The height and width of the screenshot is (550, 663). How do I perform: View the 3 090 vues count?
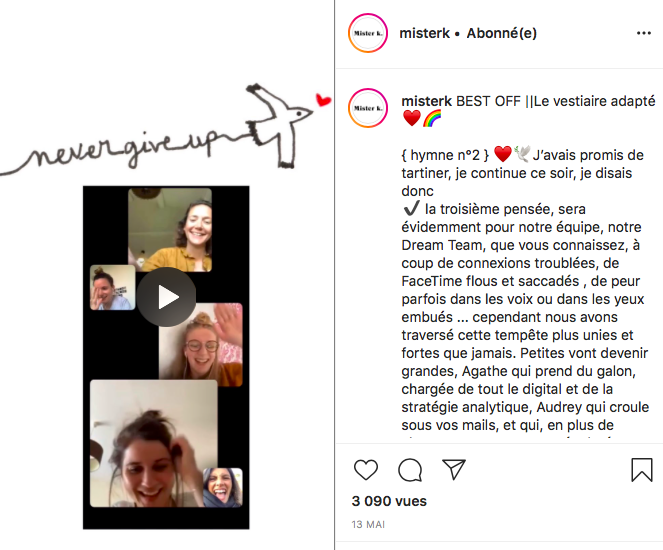click(389, 501)
